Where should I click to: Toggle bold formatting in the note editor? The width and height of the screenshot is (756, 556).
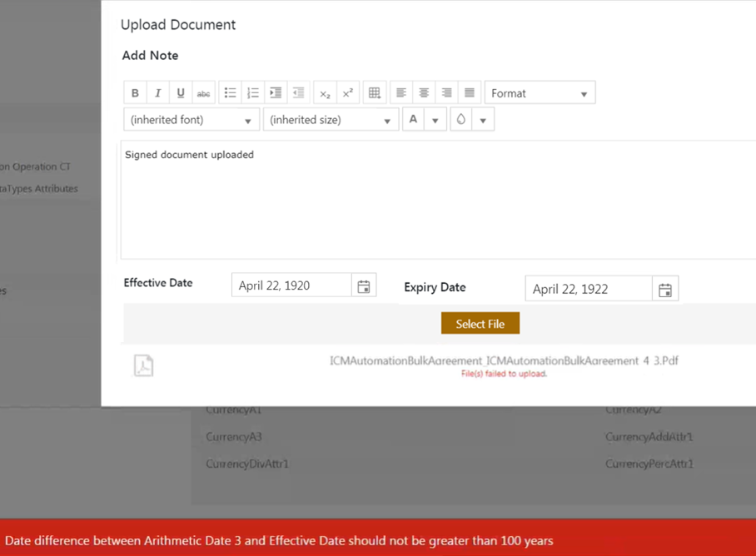coord(135,93)
